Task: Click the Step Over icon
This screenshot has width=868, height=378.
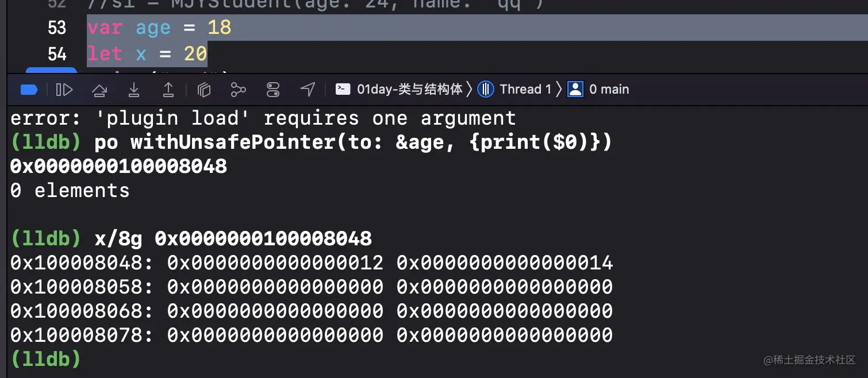Action: 99,90
